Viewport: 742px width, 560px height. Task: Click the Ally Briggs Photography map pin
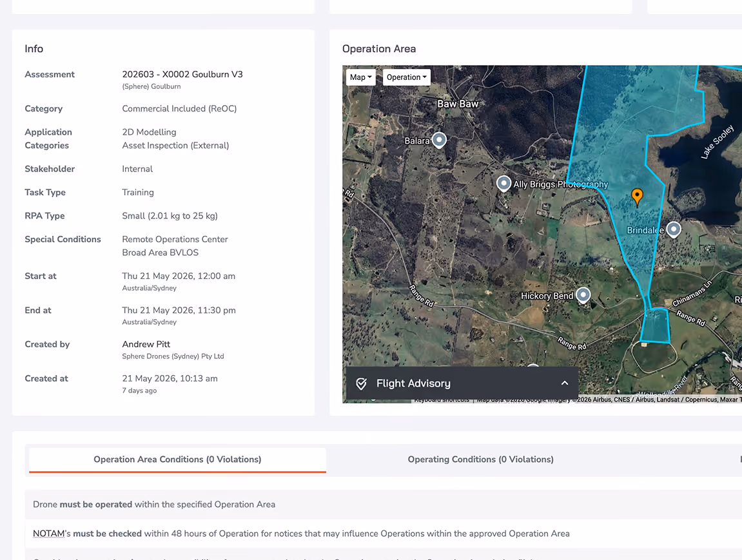tap(503, 183)
